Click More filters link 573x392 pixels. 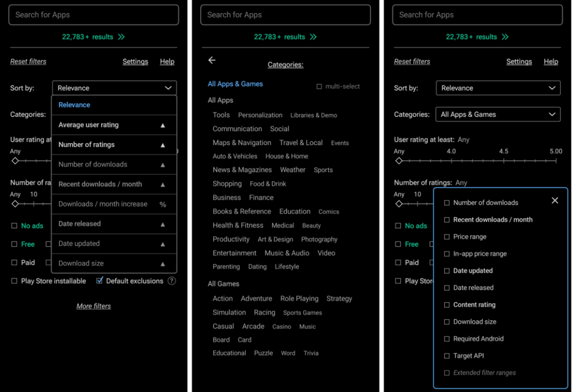click(x=93, y=306)
